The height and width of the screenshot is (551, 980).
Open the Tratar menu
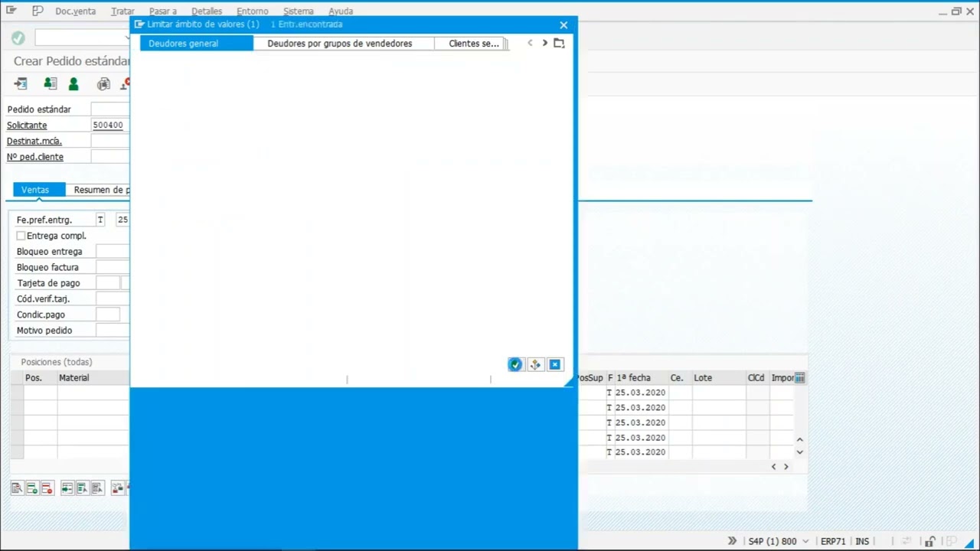pyautogui.click(x=122, y=11)
